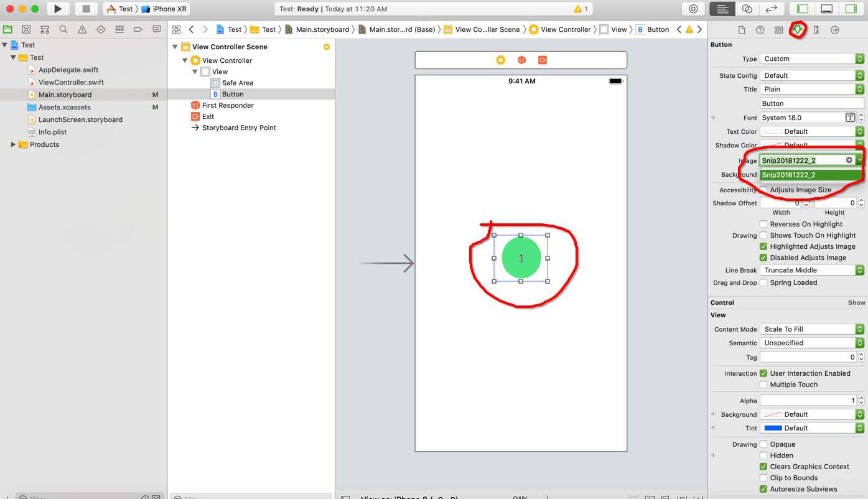The width and height of the screenshot is (868, 499).
Task: Click Show next to Control section
Action: coord(856,302)
